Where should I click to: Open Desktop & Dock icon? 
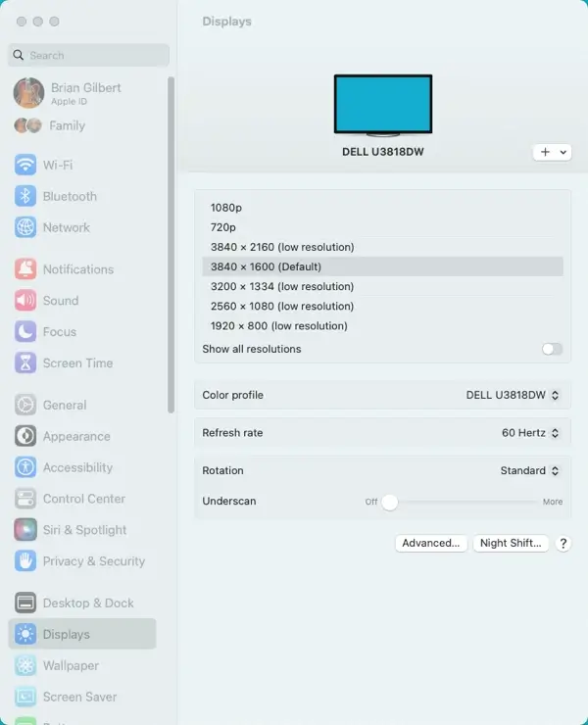[24, 603]
